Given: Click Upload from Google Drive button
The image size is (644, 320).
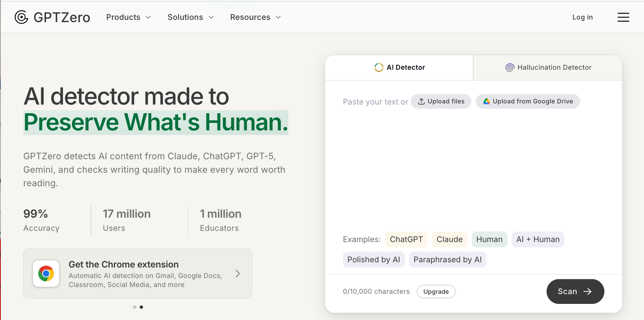Looking at the screenshot, I should (x=528, y=101).
